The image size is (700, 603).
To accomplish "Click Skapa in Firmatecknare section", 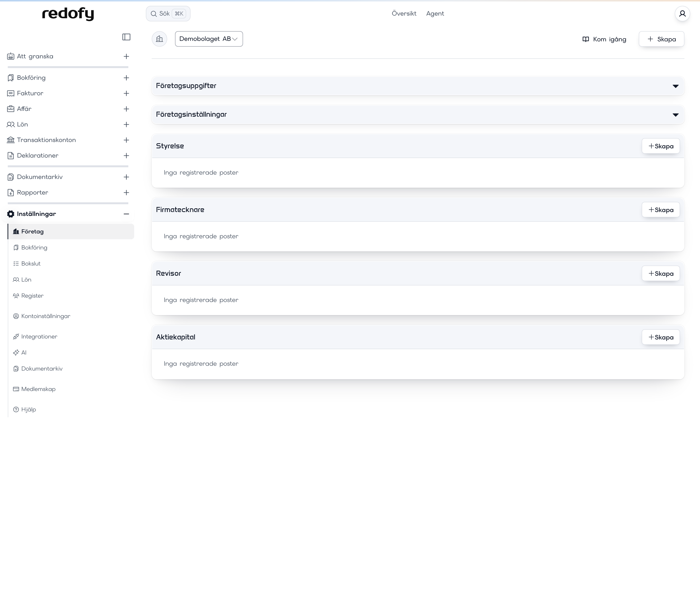I will click(x=661, y=210).
